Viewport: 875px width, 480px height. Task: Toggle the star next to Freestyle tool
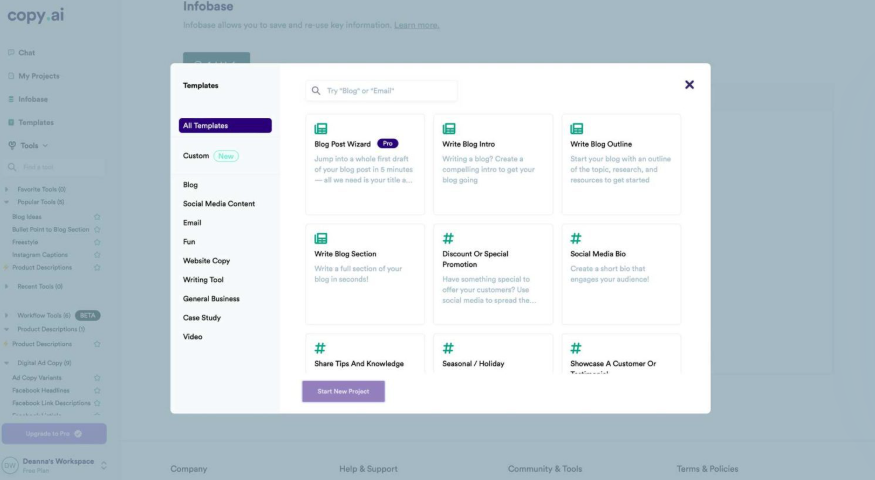click(x=97, y=242)
